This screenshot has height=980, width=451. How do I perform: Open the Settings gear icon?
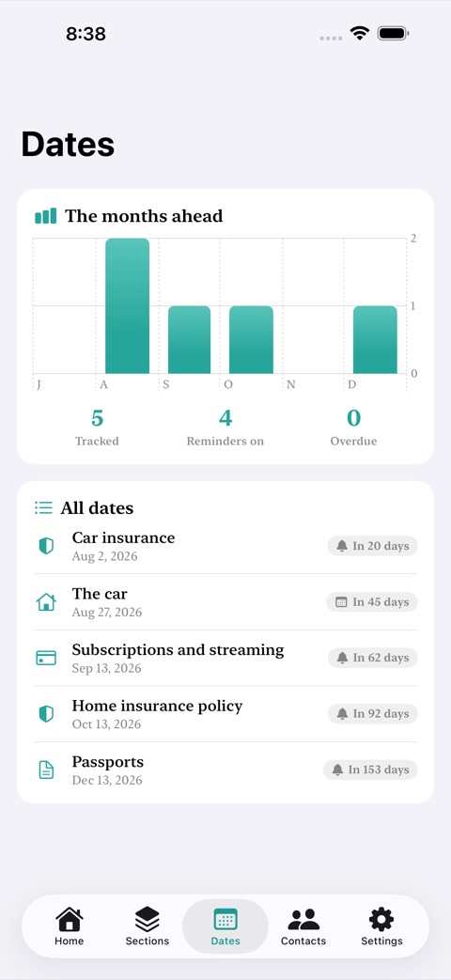381,919
